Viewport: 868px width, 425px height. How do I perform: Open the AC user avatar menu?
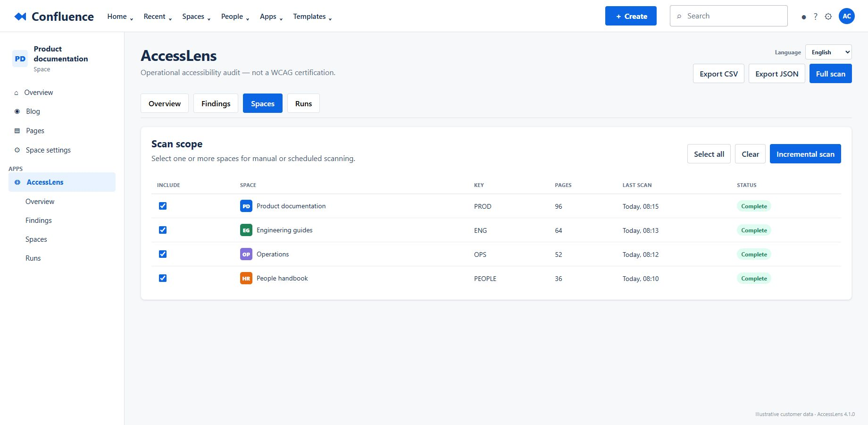[847, 16]
